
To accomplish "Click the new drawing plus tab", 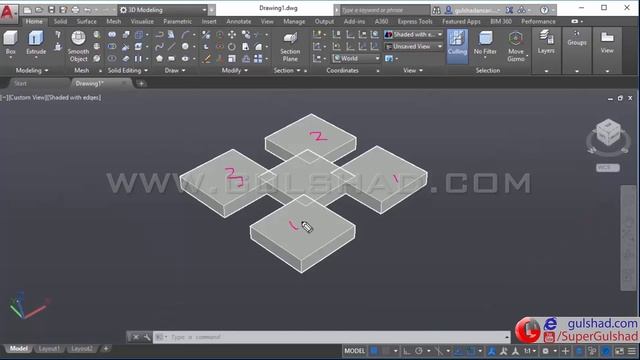I will tap(141, 84).
